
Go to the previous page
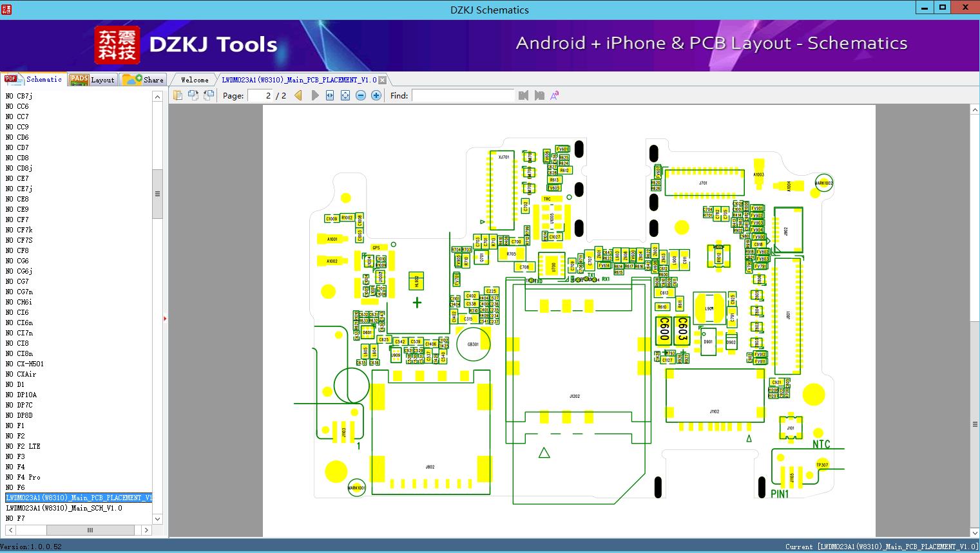[298, 95]
